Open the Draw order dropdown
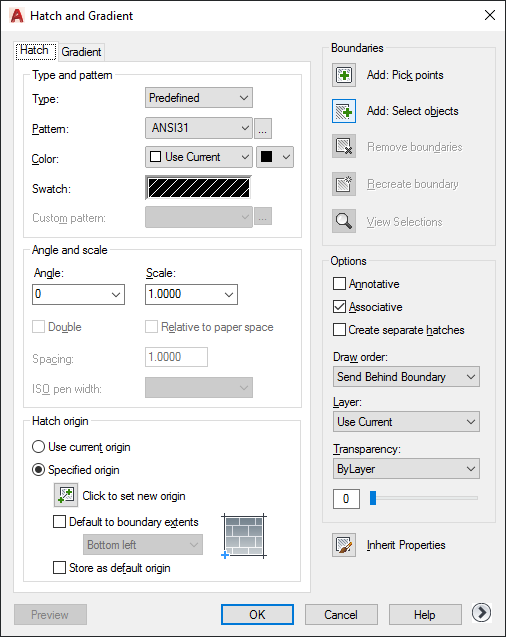Screen dimensions: 506x637 click(406, 377)
